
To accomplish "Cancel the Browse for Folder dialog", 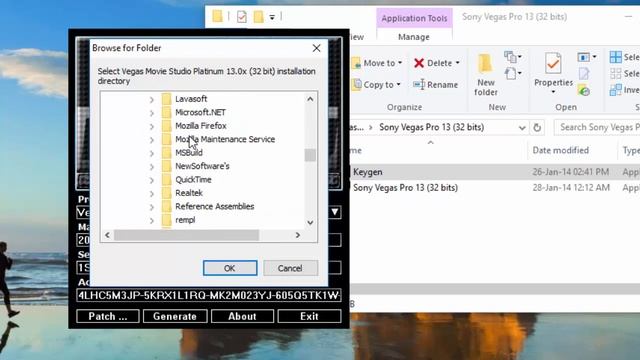I will [290, 268].
